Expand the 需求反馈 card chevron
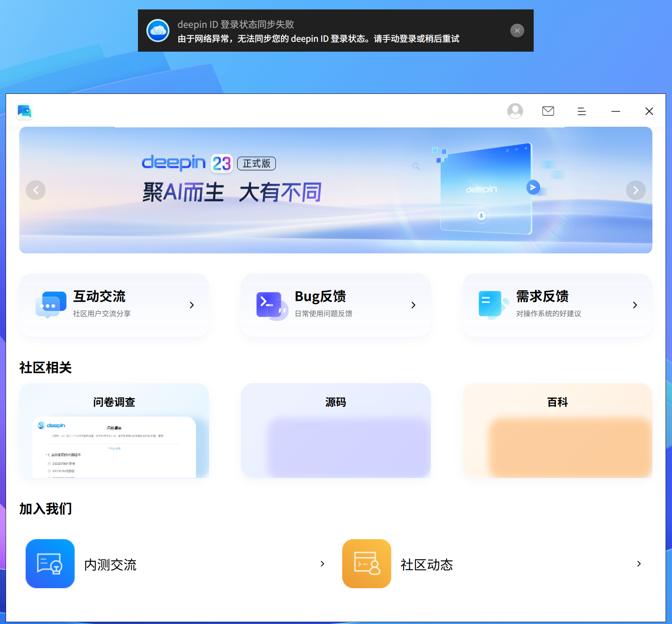The image size is (672, 624). coord(635,305)
